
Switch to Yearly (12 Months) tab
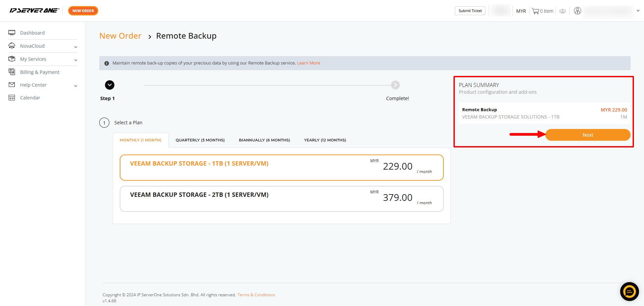[325, 140]
